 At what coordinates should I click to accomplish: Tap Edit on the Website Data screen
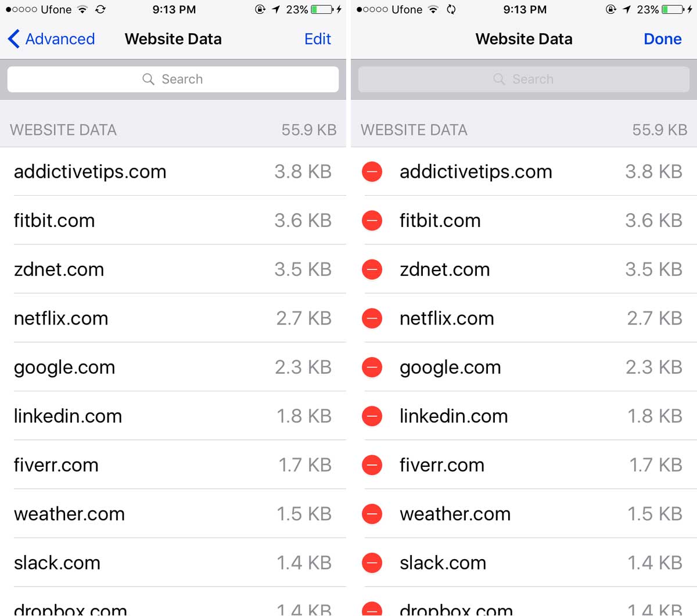click(318, 39)
